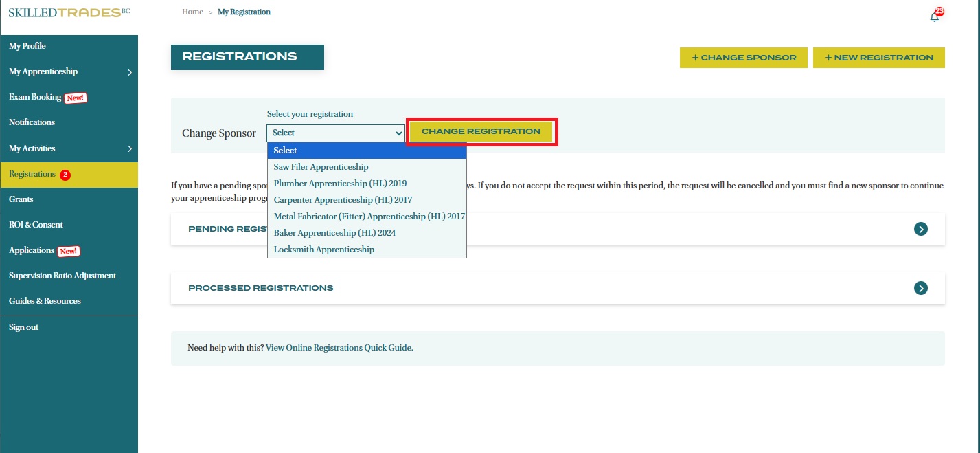
Task: Select Baker Apprenticeship (HL) 2024 option
Action: click(x=334, y=233)
